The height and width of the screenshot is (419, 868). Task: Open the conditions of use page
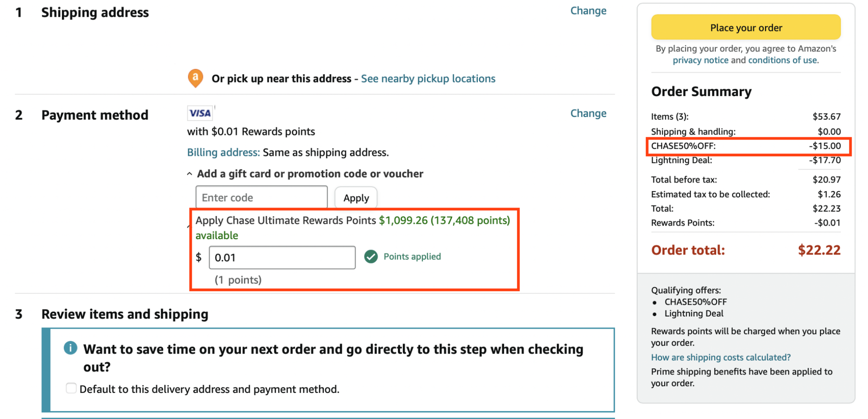point(782,60)
